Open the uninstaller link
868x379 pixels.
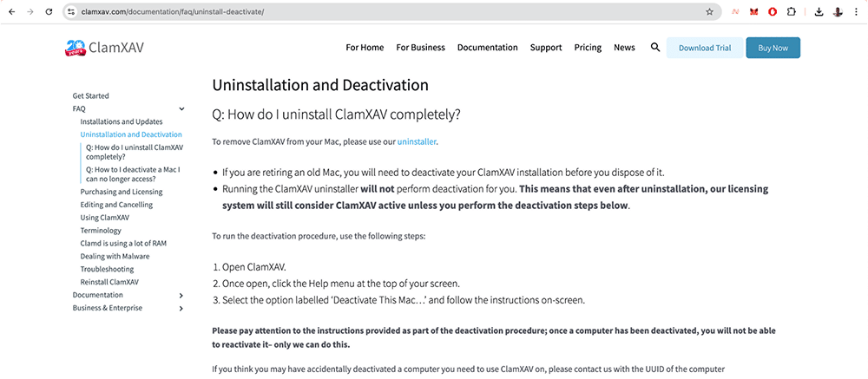(417, 141)
